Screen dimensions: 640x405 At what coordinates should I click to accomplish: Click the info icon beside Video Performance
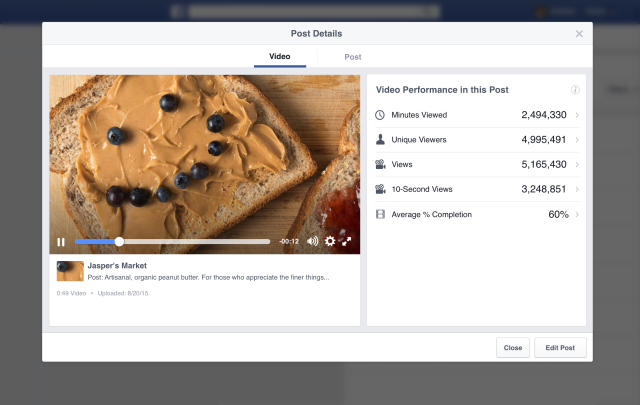[575, 90]
